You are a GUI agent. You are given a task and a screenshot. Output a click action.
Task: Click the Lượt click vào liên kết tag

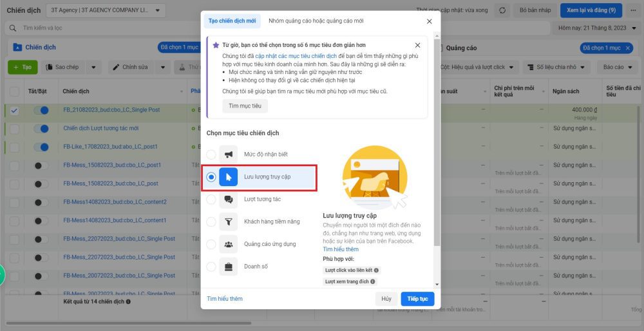click(x=351, y=270)
